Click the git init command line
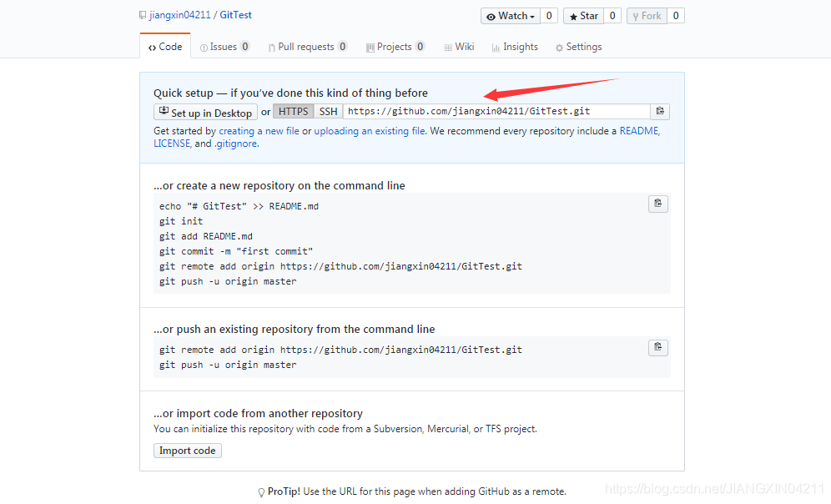The width and height of the screenshot is (831, 504). [181, 221]
